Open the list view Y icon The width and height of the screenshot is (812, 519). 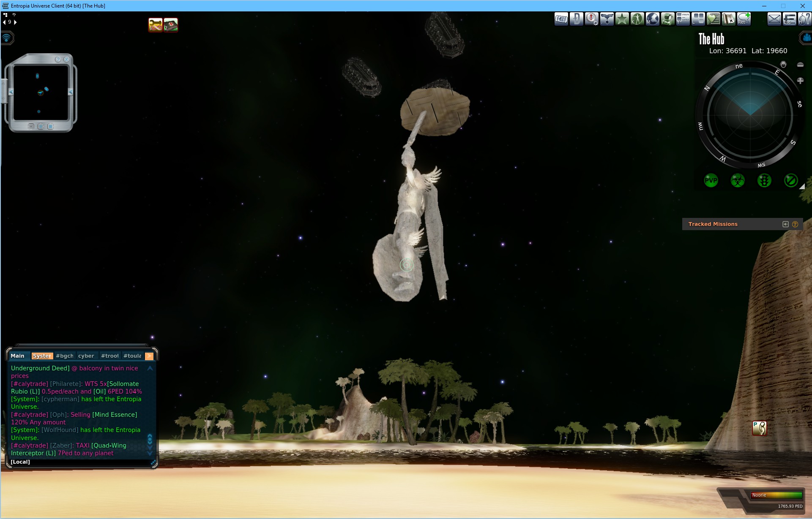pyautogui.click(x=683, y=19)
